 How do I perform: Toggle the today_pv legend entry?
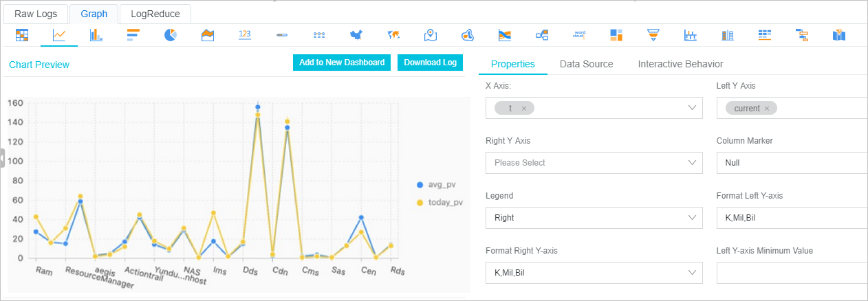[440, 203]
